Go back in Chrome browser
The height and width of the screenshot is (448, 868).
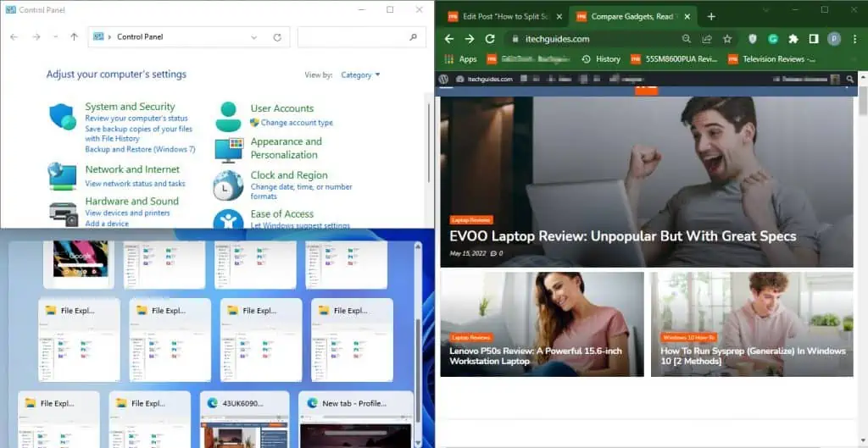tap(449, 39)
